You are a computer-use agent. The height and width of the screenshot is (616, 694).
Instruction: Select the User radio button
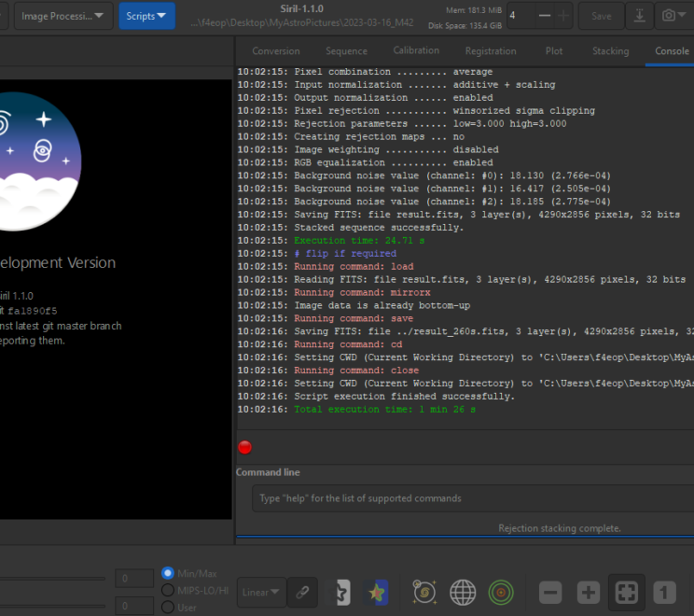coord(168,607)
